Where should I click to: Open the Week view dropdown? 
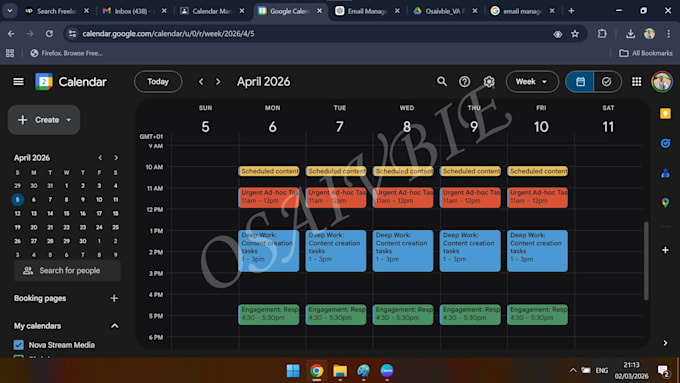pos(532,82)
